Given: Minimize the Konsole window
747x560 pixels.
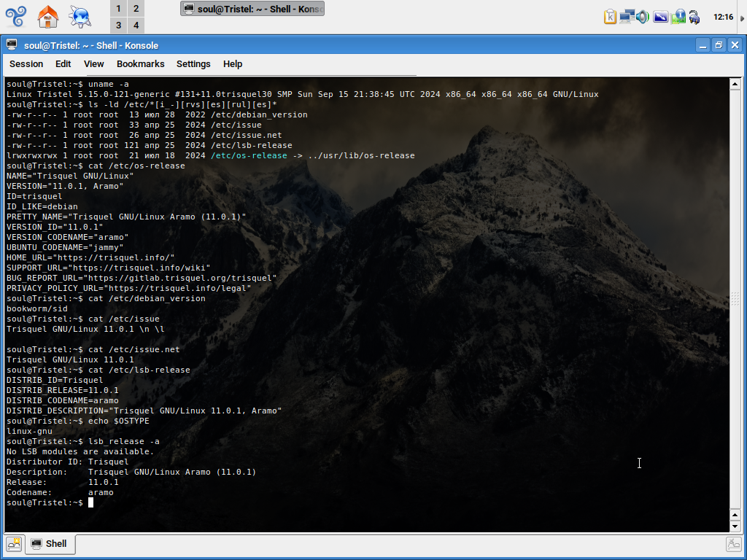Looking at the screenshot, I should (703, 45).
